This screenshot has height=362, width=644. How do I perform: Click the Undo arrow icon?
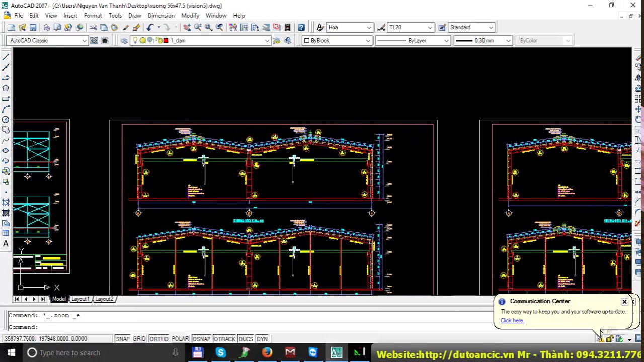(150, 27)
